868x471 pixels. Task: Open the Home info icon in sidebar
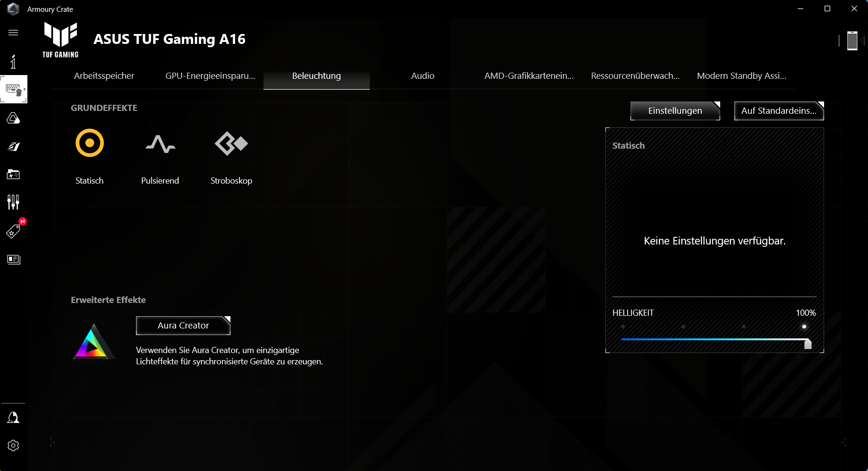point(13,61)
